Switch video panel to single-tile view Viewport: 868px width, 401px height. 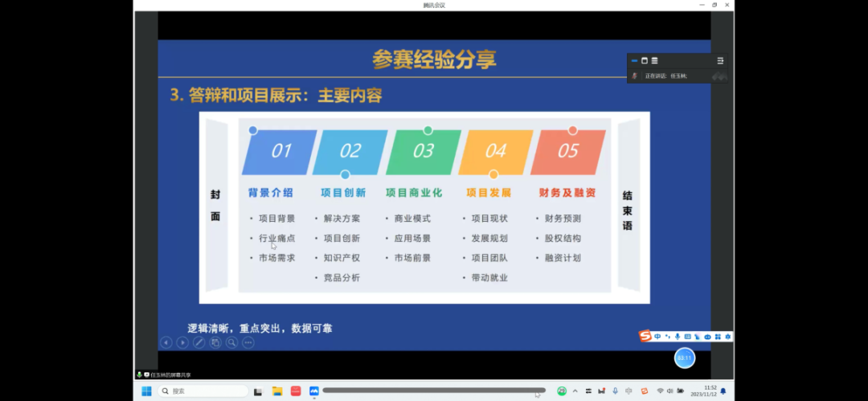pyautogui.click(x=645, y=60)
